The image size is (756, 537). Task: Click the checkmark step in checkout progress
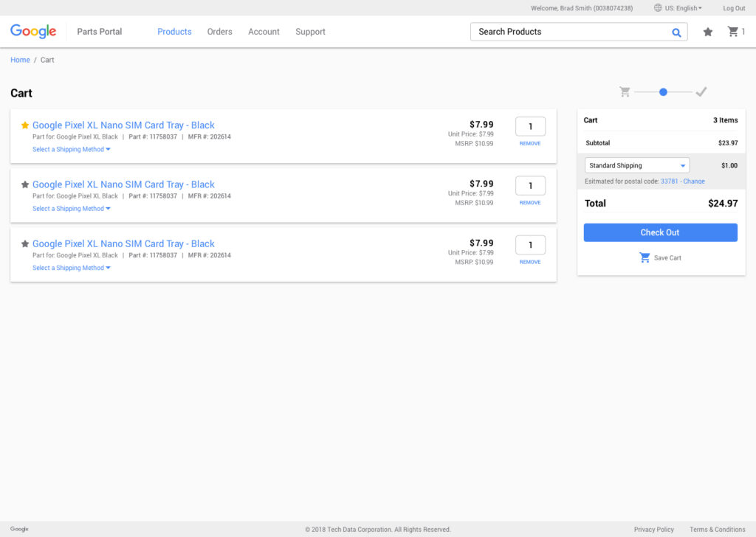click(701, 91)
